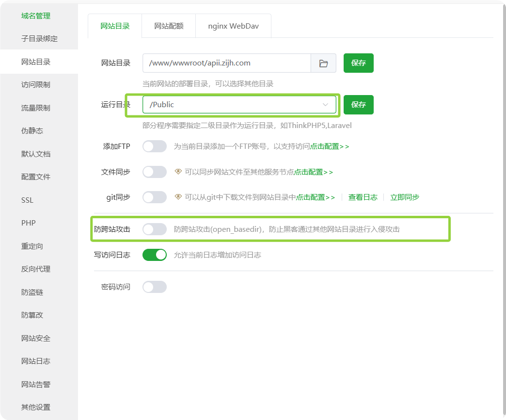Click the 立即同步 link

(405, 197)
